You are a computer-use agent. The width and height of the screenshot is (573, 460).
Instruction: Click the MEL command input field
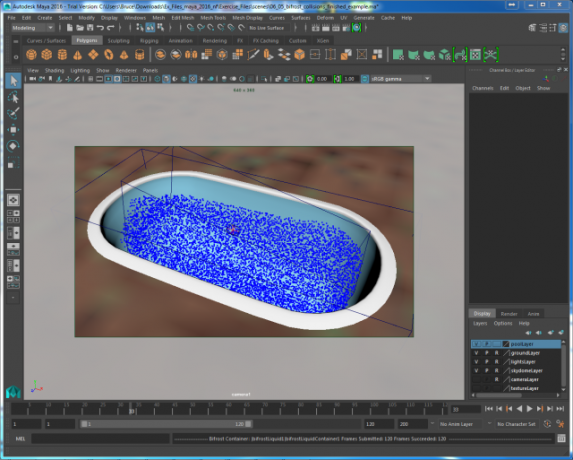coord(100,439)
